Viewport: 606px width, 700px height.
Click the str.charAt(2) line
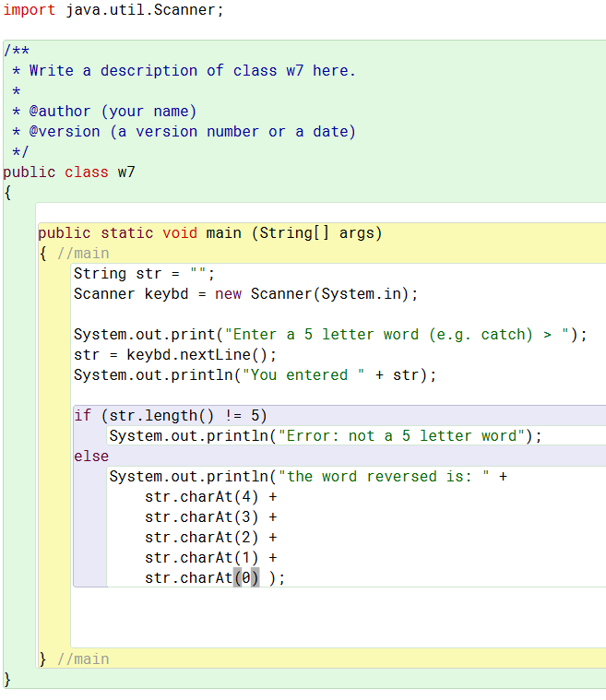211,538
